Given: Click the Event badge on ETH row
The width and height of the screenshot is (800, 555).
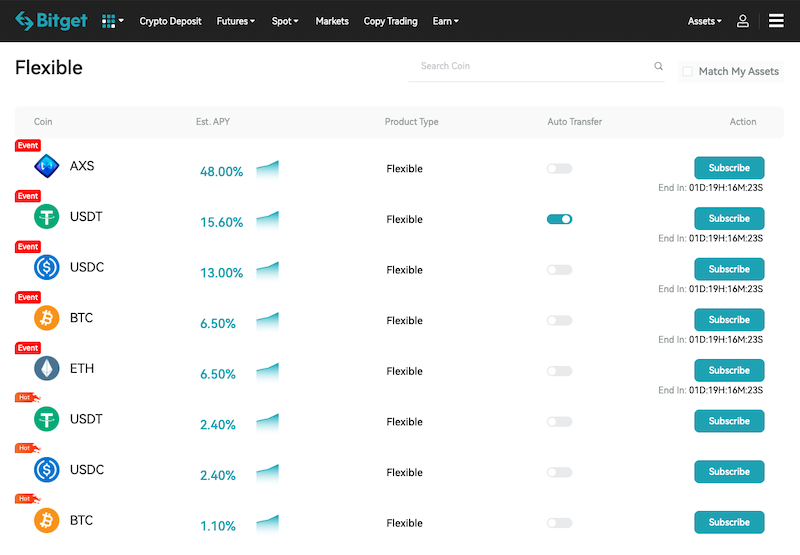Looking at the screenshot, I should [28, 348].
